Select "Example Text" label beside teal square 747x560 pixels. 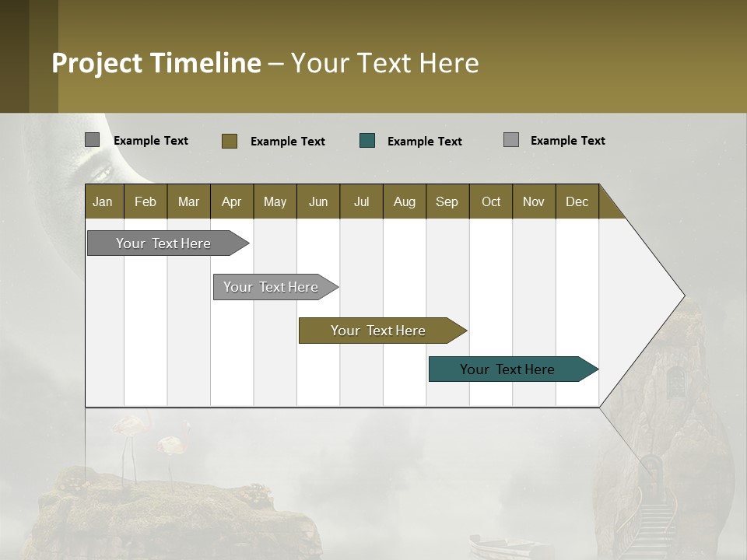(425, 142)
